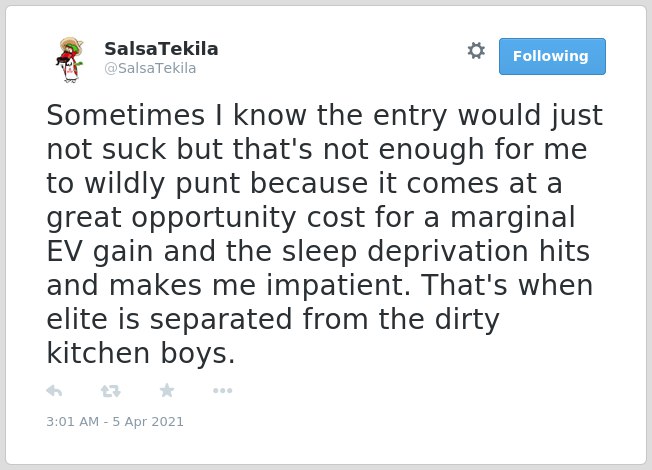Open the three-dot more options menu
This screenshot has height=470, width=652.
pyautogui.click(x=222, y=391)
